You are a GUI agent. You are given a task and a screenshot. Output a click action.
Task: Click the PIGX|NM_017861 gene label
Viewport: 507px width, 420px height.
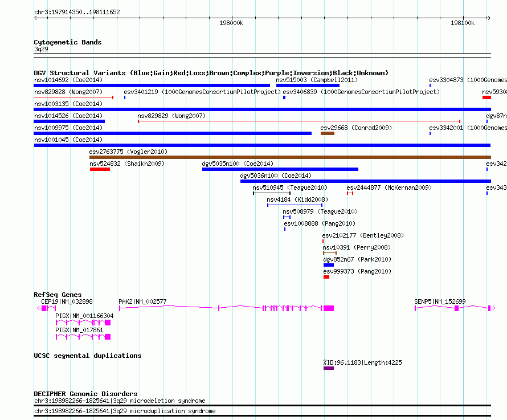79,330
